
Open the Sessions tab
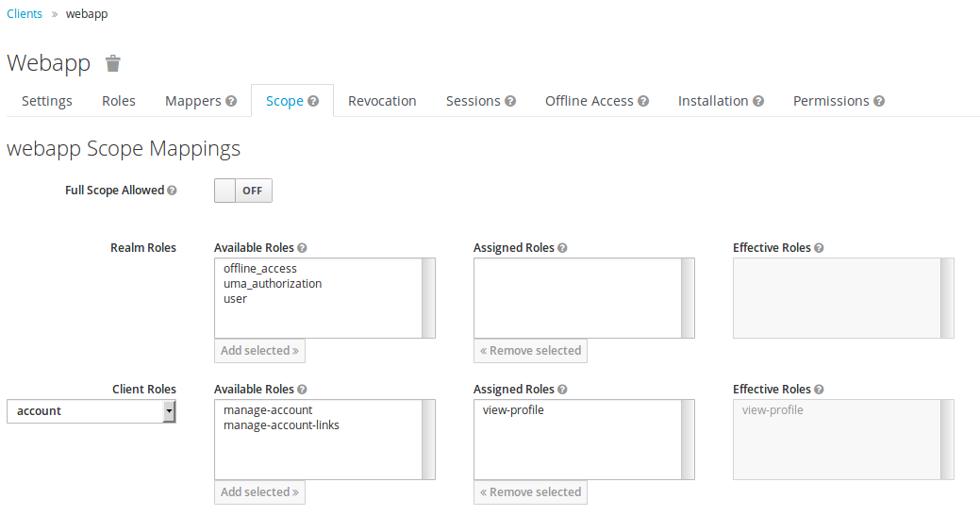pyautogui.click(x=473, y=101)
